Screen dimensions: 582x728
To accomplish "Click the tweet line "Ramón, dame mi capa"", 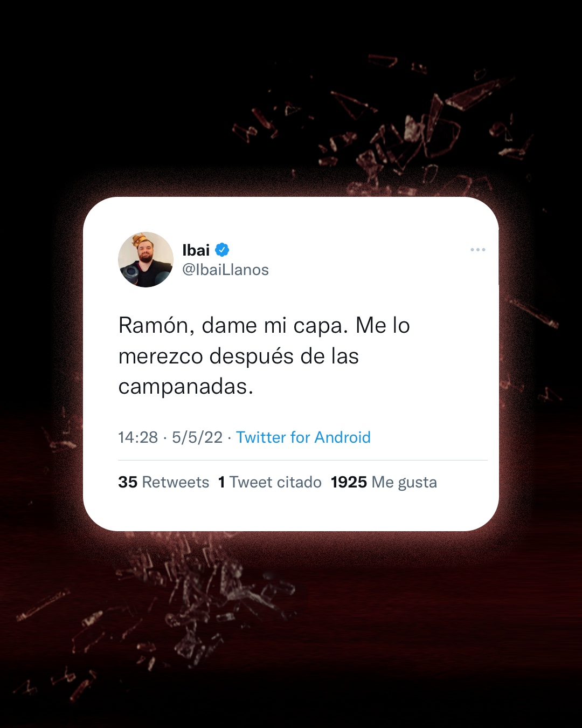I will click(231, 326).
